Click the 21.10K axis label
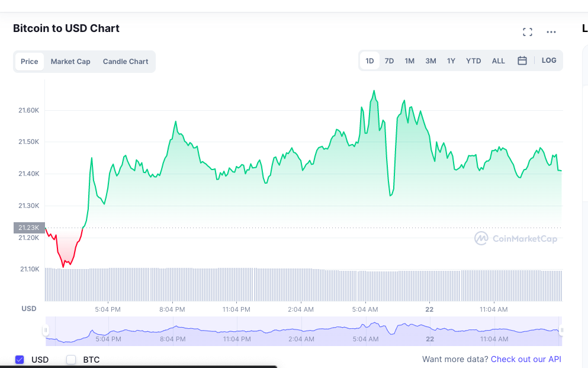The height and width of the screenshot is (368, 588). coord(30,269)
